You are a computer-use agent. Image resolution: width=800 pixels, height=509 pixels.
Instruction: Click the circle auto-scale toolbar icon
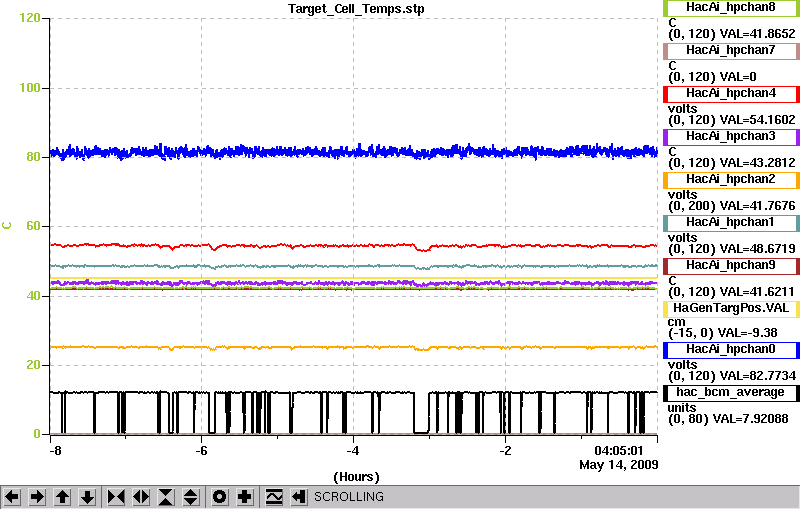coord(220,496)
